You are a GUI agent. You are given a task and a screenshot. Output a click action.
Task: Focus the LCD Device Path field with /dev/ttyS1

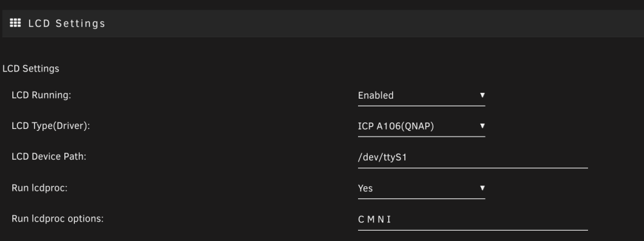click(473, 157)
